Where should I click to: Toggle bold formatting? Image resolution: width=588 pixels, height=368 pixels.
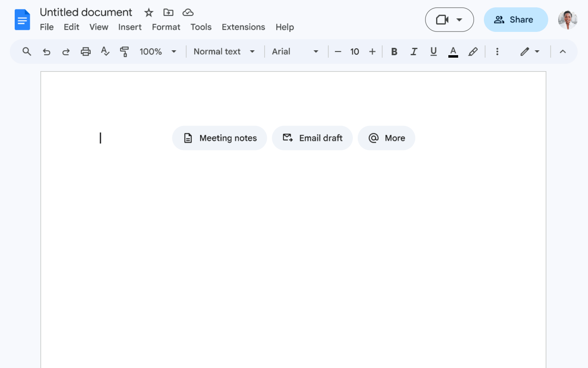[394, 52]
